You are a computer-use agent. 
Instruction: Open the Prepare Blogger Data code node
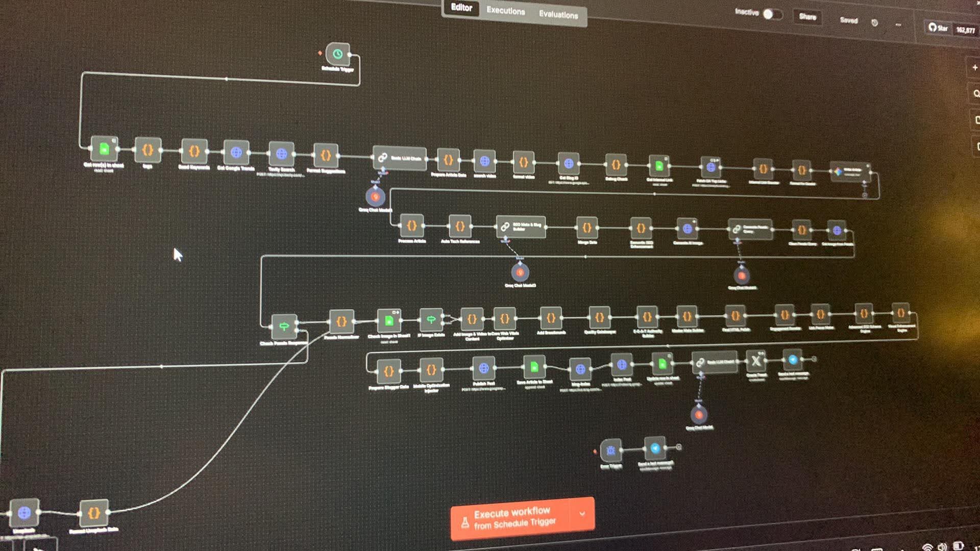[x=388, y=371]
